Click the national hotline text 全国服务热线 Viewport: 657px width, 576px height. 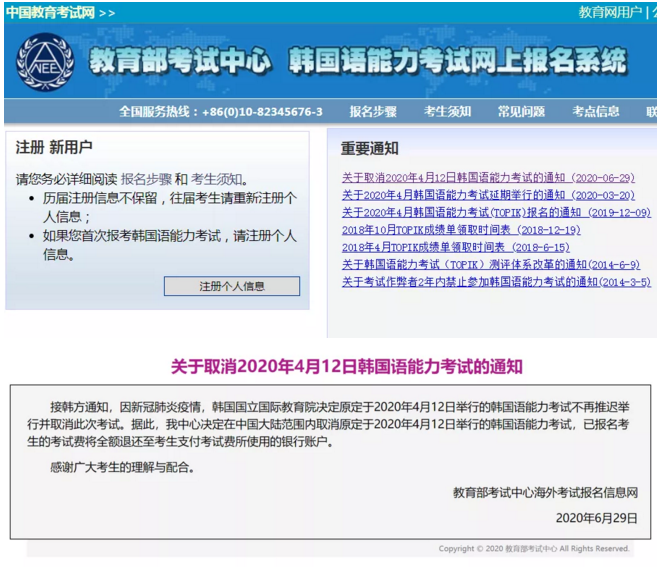coord(221,112)
